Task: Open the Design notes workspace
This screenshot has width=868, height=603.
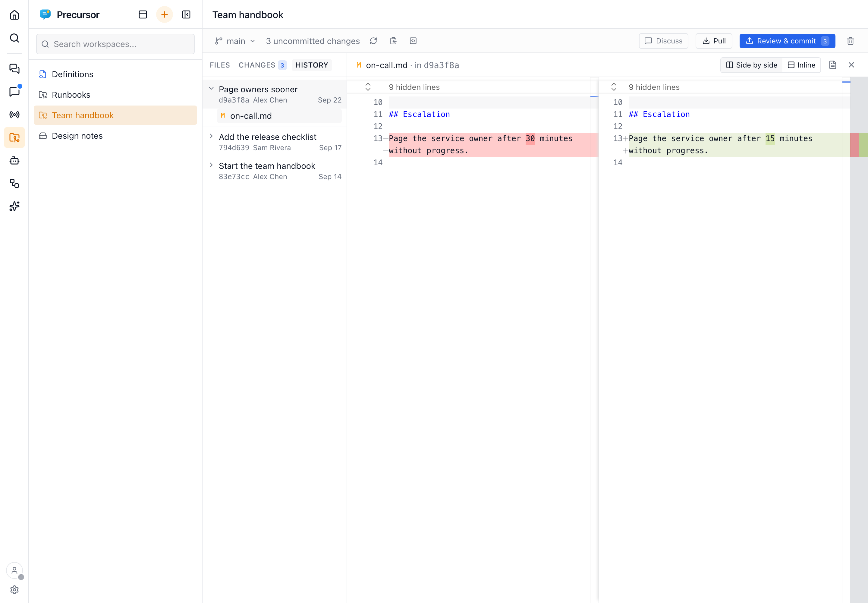Action: point(115,136)
